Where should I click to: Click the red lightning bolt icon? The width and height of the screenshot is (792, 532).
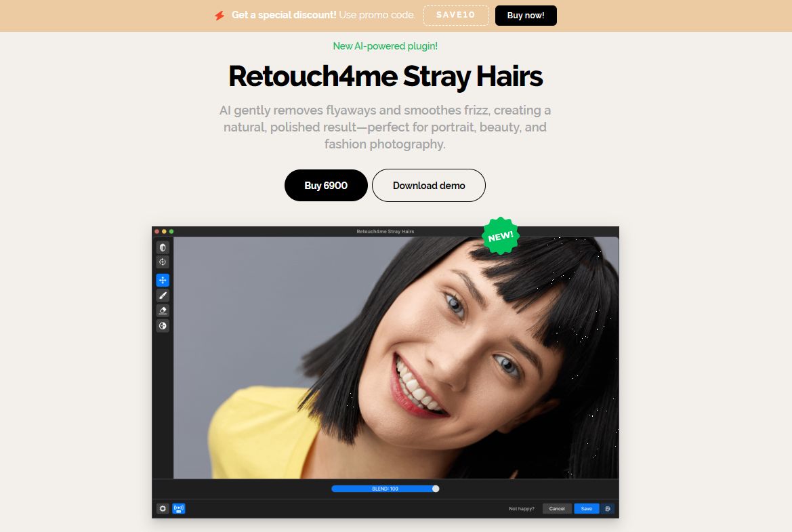click(220, 16)
